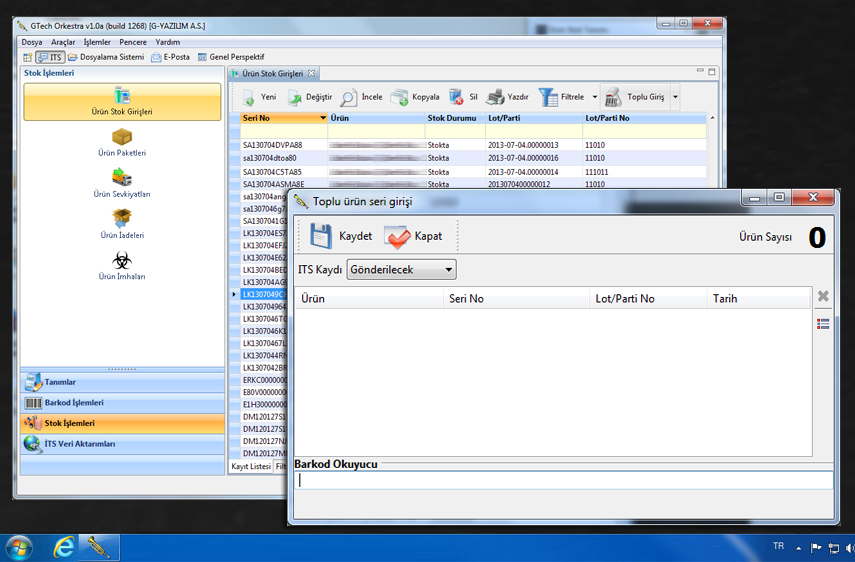The image size is (855, 562).
Task: Click the Tarih header in the dialog
Action: click(758, 299)
